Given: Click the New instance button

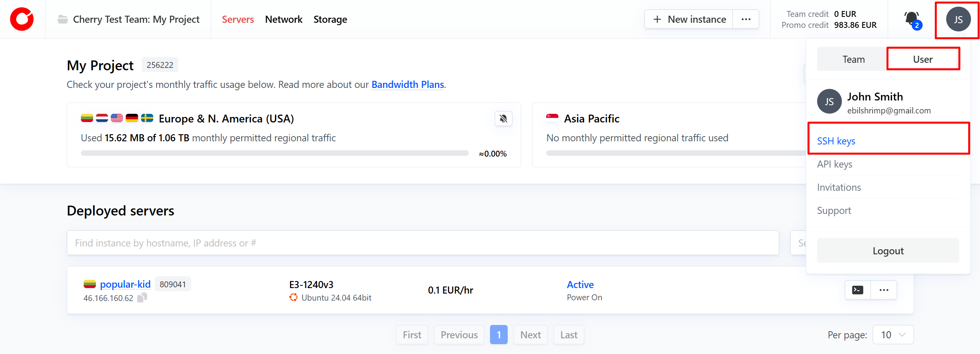Looking at the screenshot, I should pyautogui.click(x=689, y=19).
